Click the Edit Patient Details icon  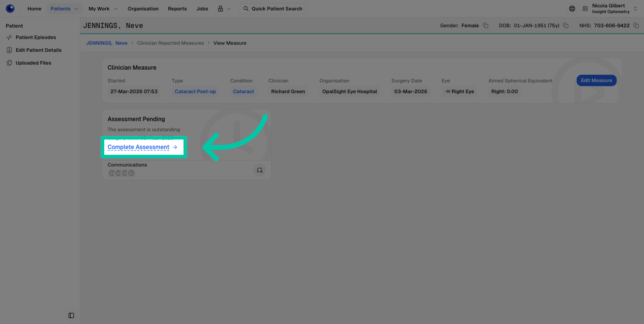(x=9, y=50)
